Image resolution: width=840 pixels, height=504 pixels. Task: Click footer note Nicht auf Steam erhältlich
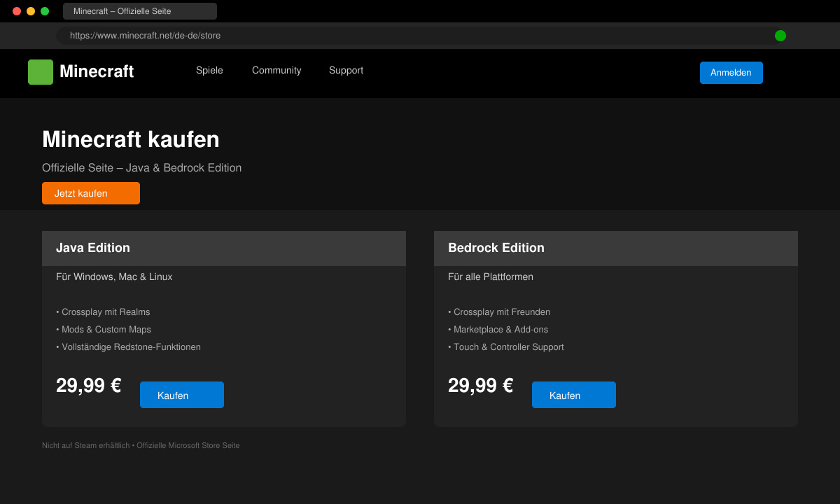pyautogui.click(x=85, y=445)
